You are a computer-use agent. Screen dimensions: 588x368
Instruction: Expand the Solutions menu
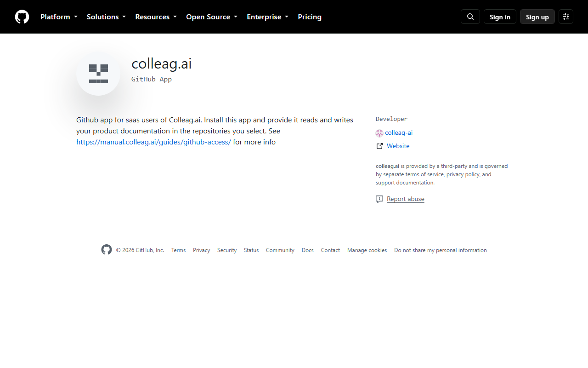coord(106,17)
